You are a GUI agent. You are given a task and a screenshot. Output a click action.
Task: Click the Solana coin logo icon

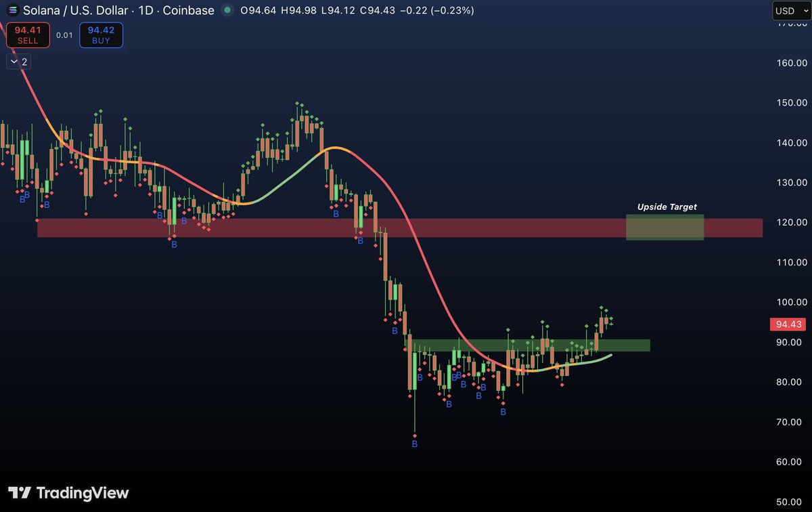coord(12,10)
